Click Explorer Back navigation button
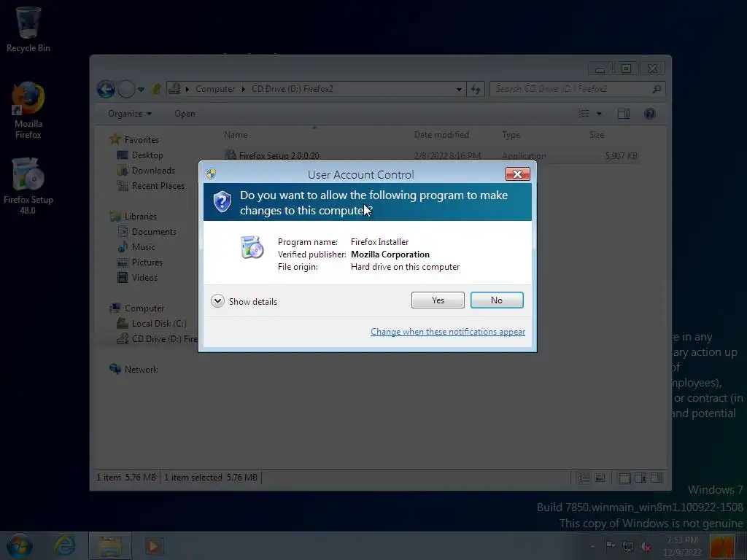Viewport: 747px width, 560px height. pyautogui.click(x=106, y=89)
